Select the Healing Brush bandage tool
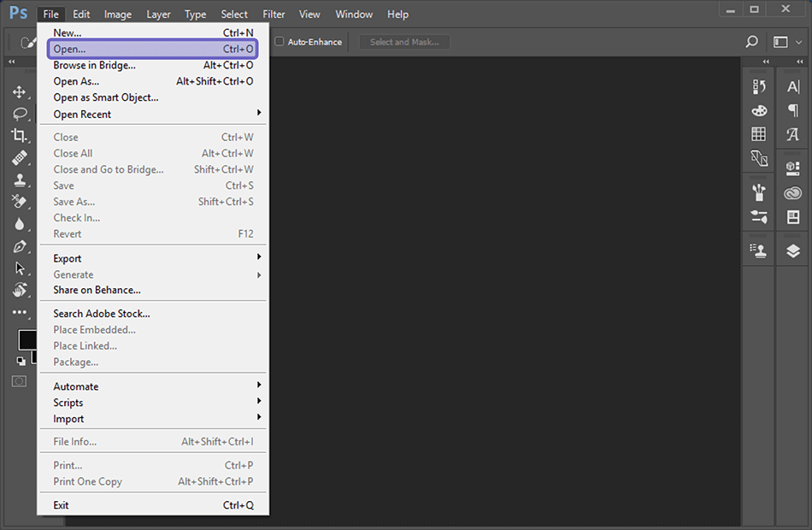 coord(19,157)
